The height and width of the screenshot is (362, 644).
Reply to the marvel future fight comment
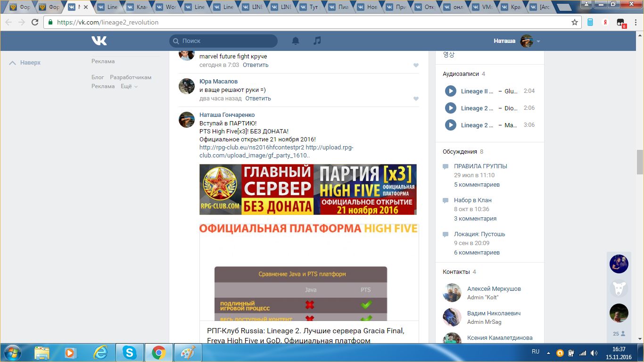point(256,65)
